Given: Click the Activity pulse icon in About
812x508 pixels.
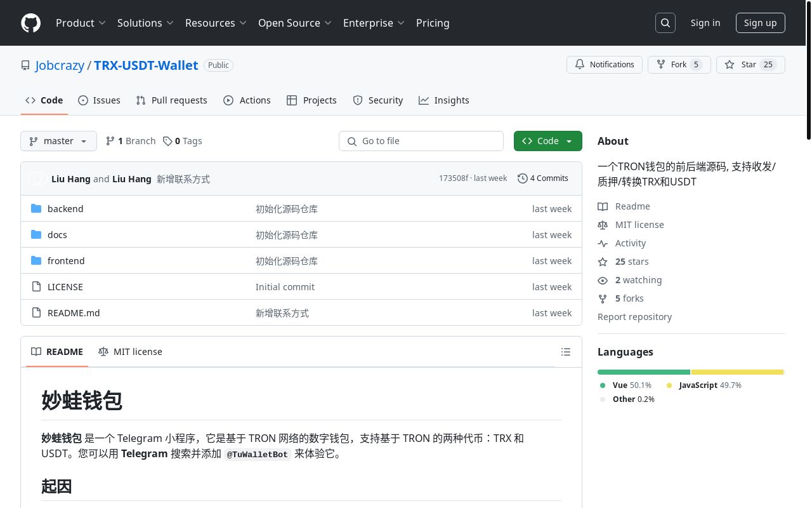Looking at the screenshot, I should (603, 243).
